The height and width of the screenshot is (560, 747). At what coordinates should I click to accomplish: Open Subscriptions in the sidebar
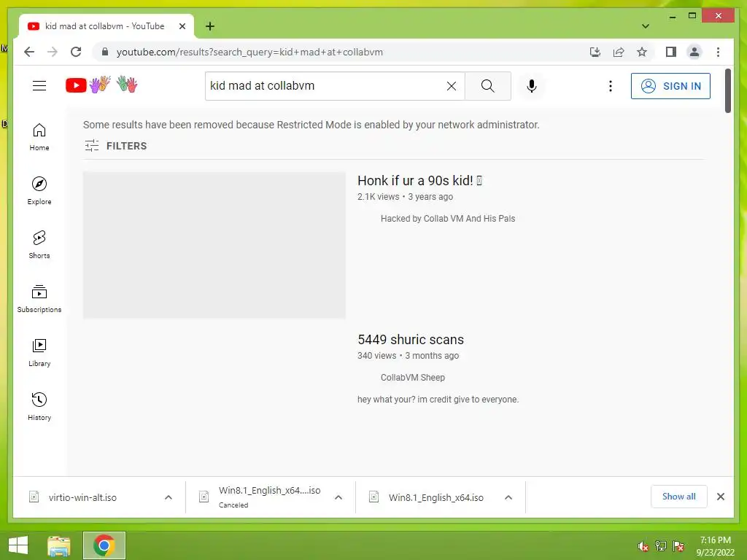click(x=39, y=298)
